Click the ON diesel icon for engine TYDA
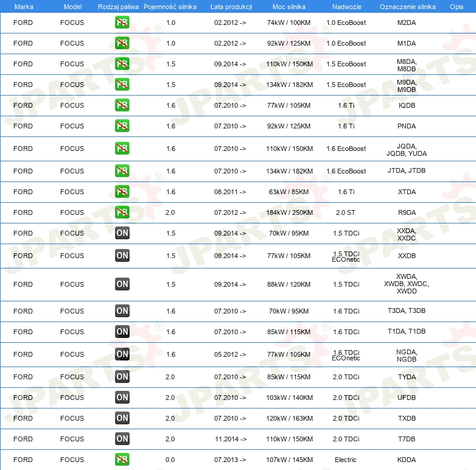476x470 pixels. pos(122,377)
